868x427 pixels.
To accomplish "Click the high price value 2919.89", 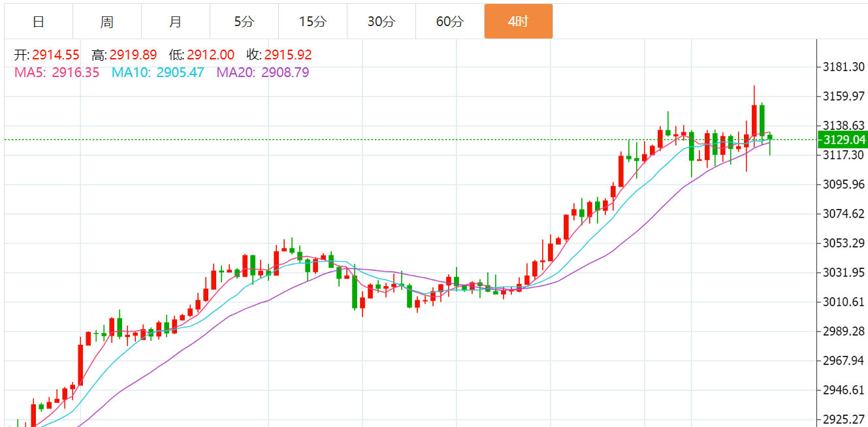I will point(133,55).
